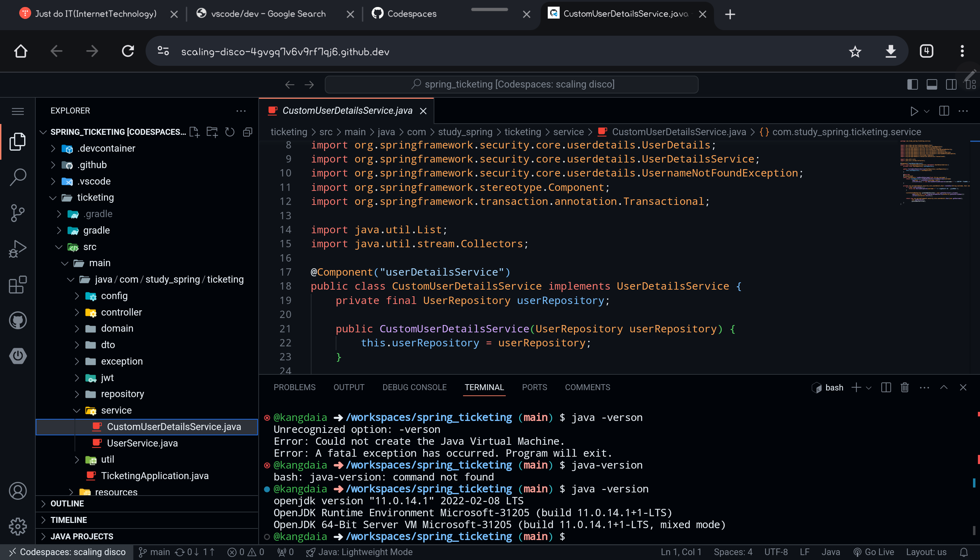Click Codespaces: scaling disco remote indicator
The height and width of the screenshot is (560, 980).
click(67, 552)
